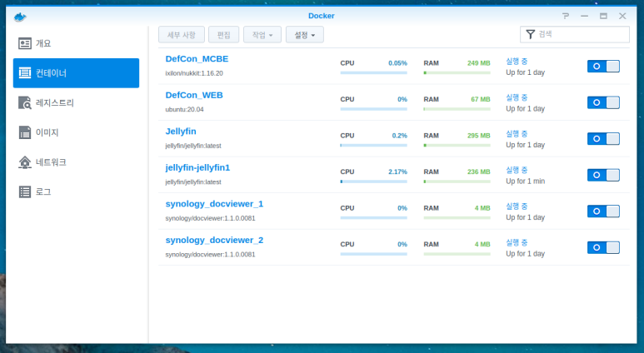Click synology_docviewer_1 RAM usage bar

point(457,218)
